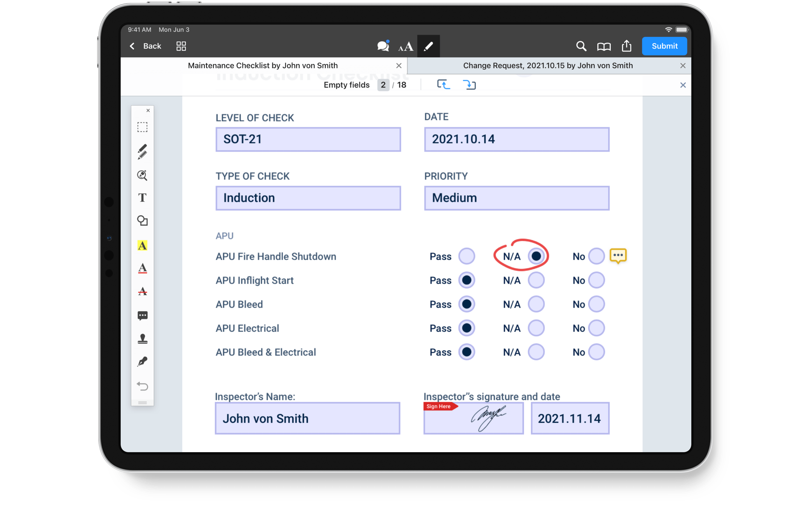
Task: Pick the shapes tool
Action: tap(142, 220)
